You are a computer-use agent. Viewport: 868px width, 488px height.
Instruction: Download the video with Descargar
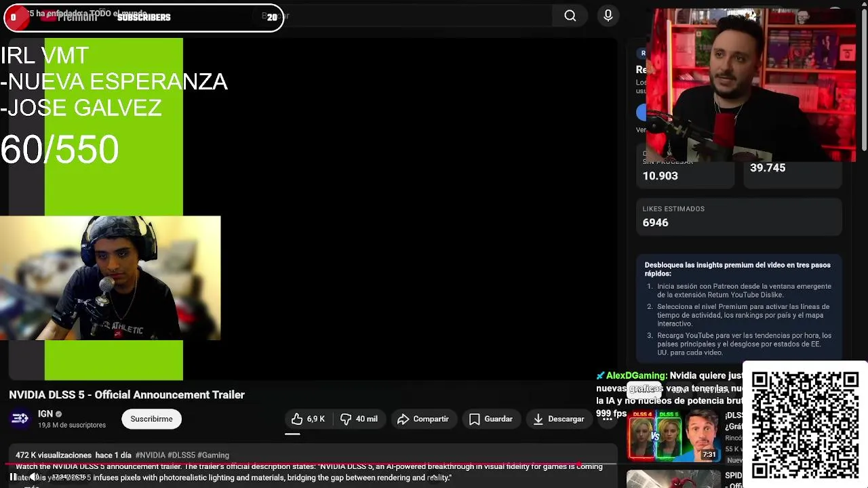(559, 419)
